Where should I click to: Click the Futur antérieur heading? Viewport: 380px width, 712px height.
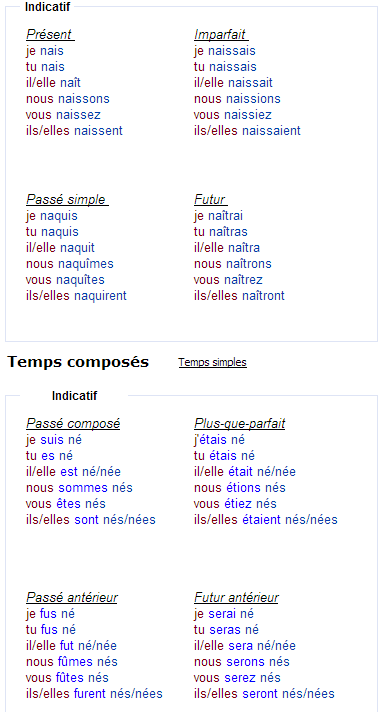[237, 598]
